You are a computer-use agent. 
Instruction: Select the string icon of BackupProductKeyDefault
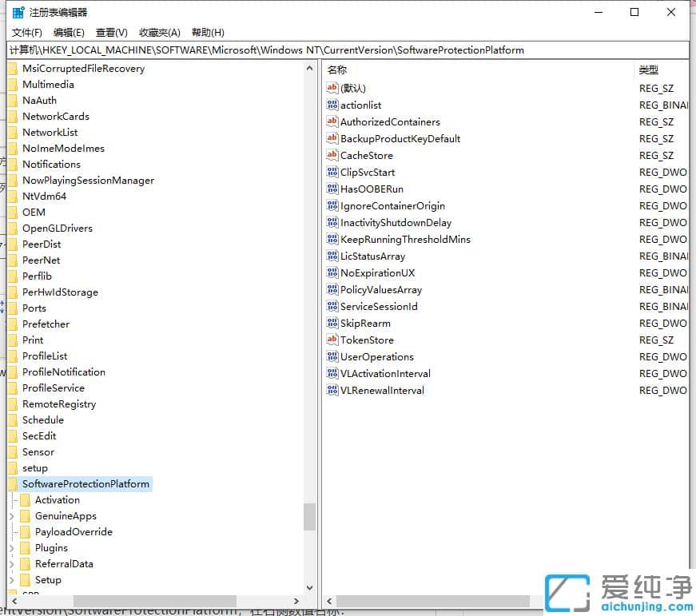pyautogui.click(x=333, y=138)
